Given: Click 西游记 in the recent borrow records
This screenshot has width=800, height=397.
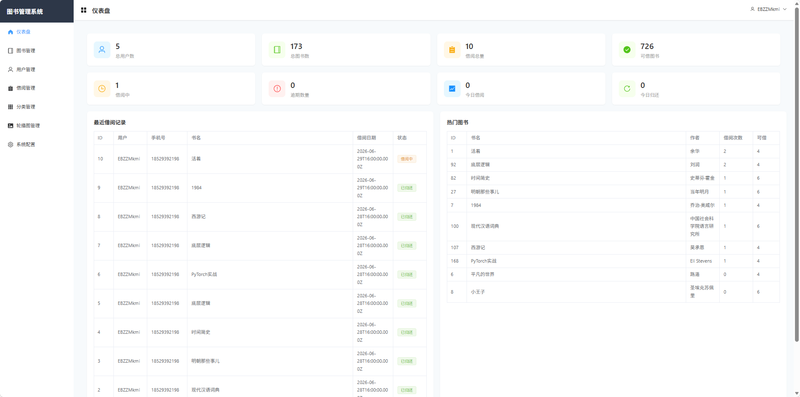Looking at the screenshot, I should click(198, 217).
